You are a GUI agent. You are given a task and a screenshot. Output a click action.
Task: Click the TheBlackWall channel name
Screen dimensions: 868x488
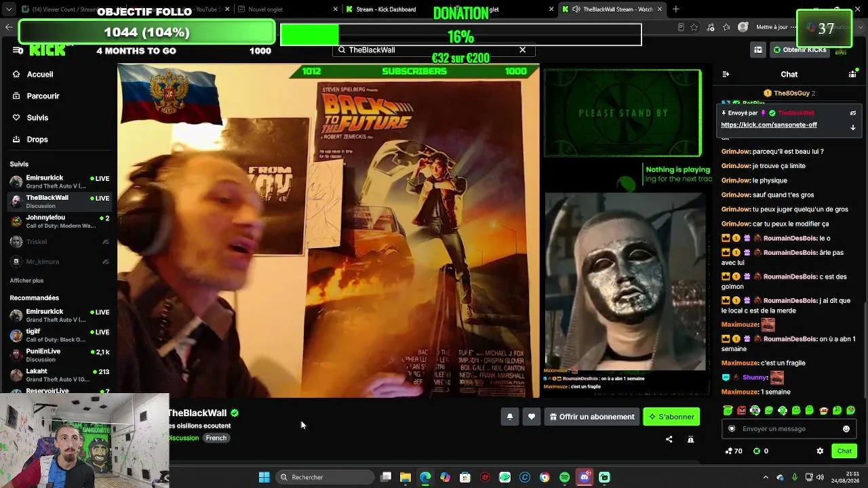pyautogui.click(x=197, y=413)
